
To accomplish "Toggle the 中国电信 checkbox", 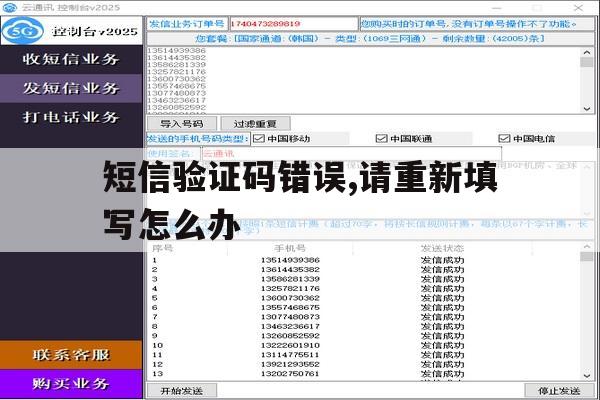I will pos(504,139).
